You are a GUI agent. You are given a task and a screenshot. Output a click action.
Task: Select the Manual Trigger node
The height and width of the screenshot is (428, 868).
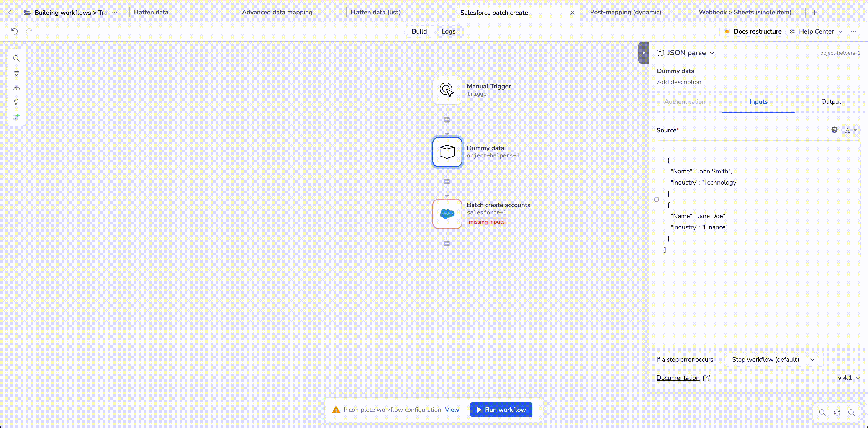click(x=447, y=90)
